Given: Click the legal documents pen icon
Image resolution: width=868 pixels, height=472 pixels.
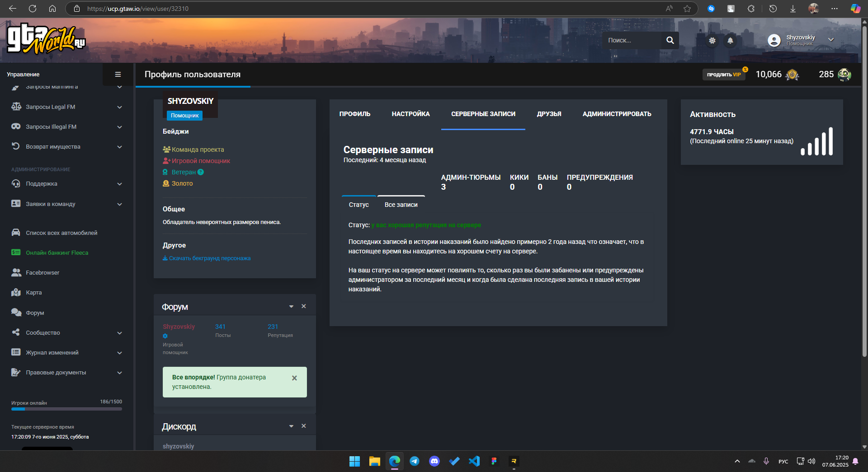Looking at the screenshot, I should click(x=16, y=372).
